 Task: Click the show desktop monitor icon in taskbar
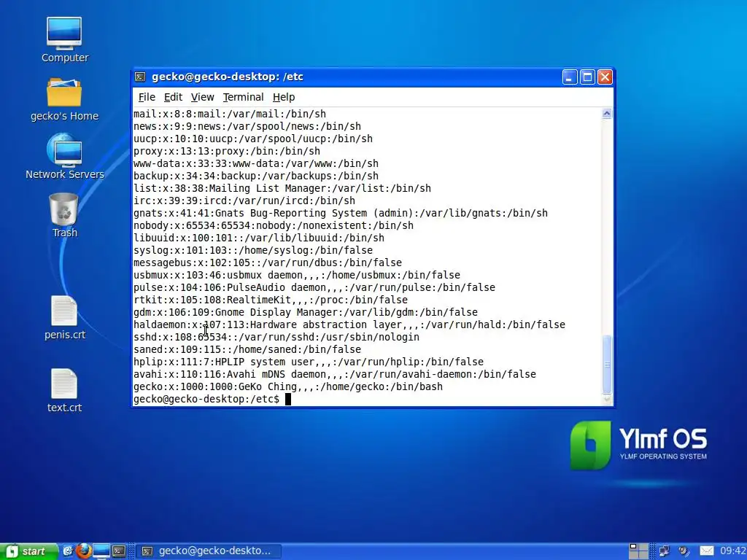tap(101, 551)
